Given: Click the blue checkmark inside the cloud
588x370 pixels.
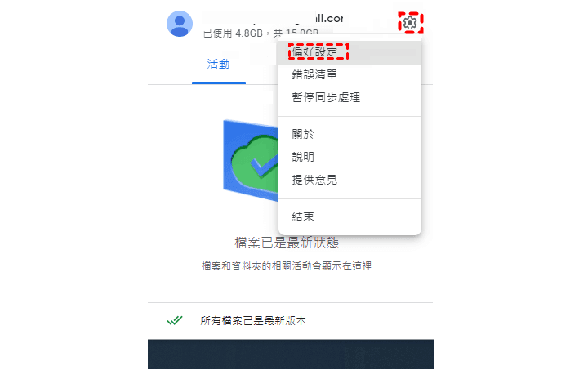Looking at the screenshot, I should pyautogui.click(x=264, y=166).
